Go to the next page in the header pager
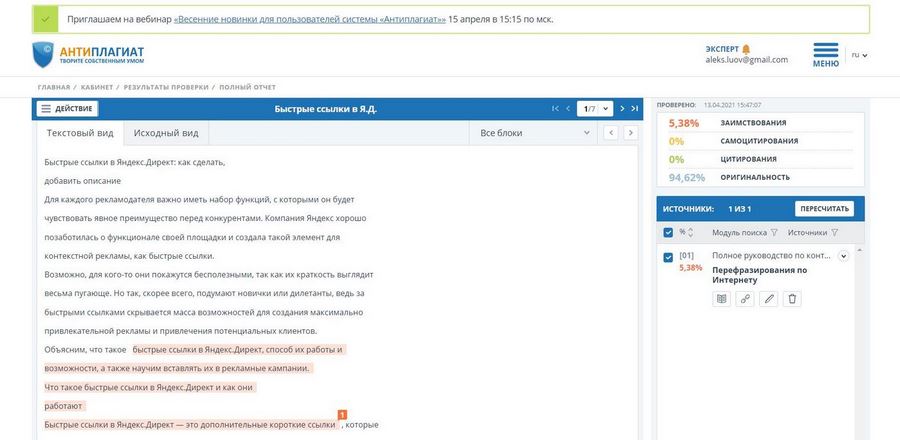This screenshot has width=900, height=440. [622, 108]
